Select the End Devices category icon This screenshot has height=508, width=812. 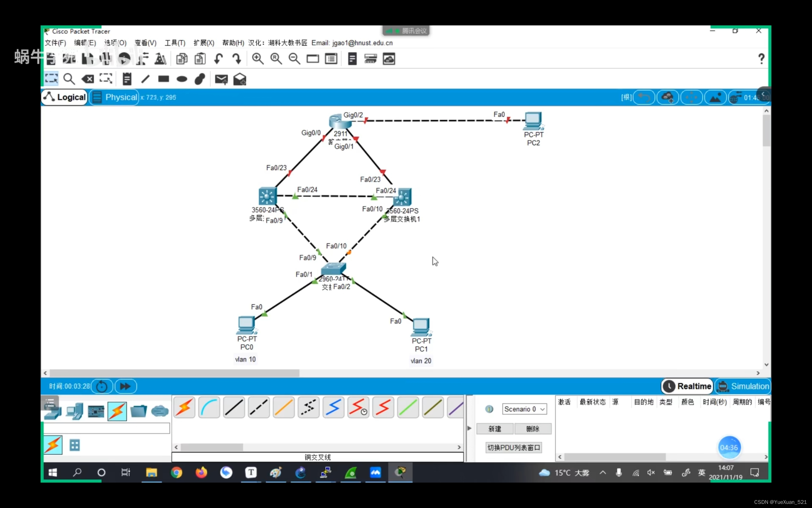(75, 411)
